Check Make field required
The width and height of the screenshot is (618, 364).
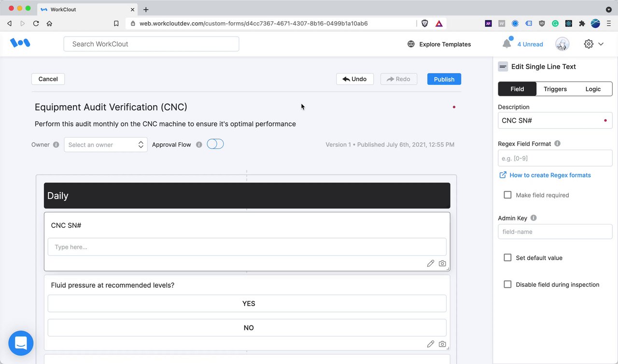tap(507, 195)
